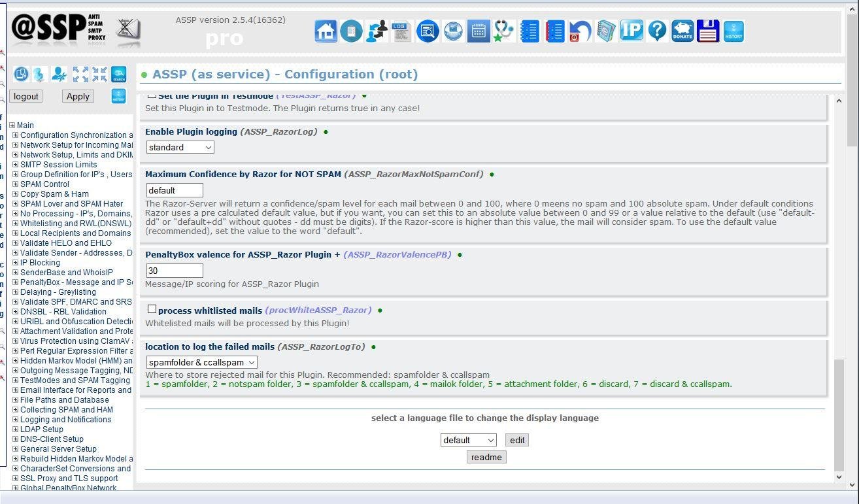Open the IP lookup tool
The height and width of the screenshot is (504, 859).
[632, 31]
